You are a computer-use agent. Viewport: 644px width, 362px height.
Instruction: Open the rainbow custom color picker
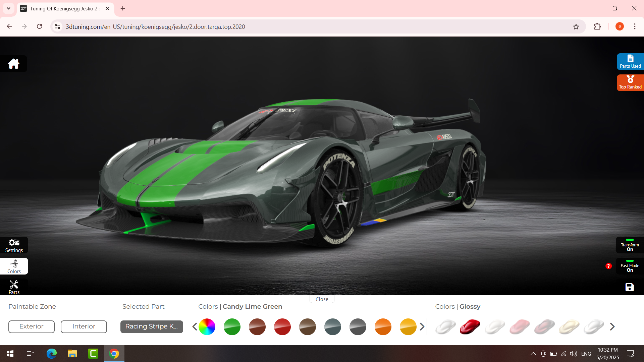(x=207, y=326)
